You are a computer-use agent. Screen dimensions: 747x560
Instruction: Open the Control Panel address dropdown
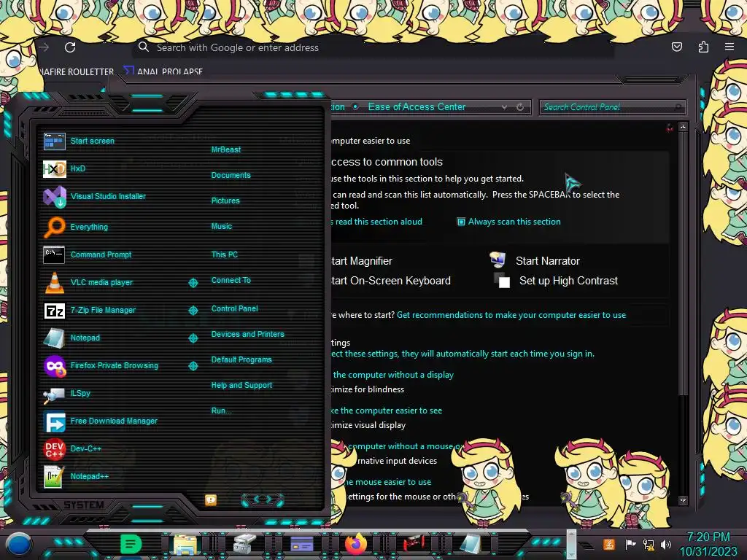pyautogui.click(x=504, y=107)
